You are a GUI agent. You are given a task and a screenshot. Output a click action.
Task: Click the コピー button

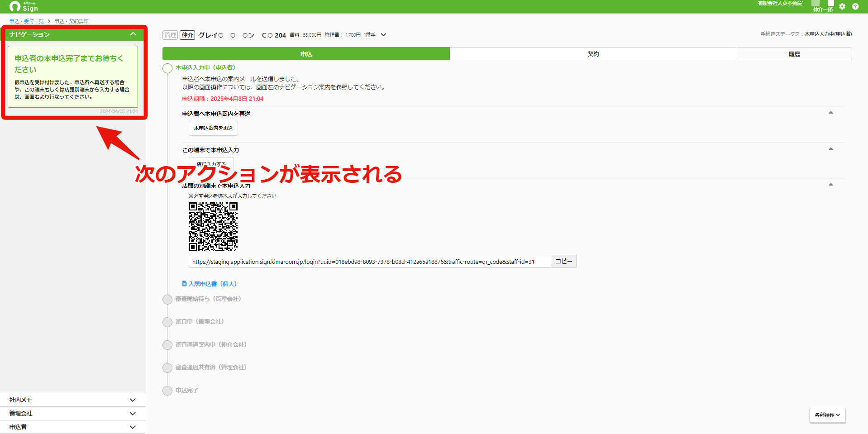coord(564,262)
